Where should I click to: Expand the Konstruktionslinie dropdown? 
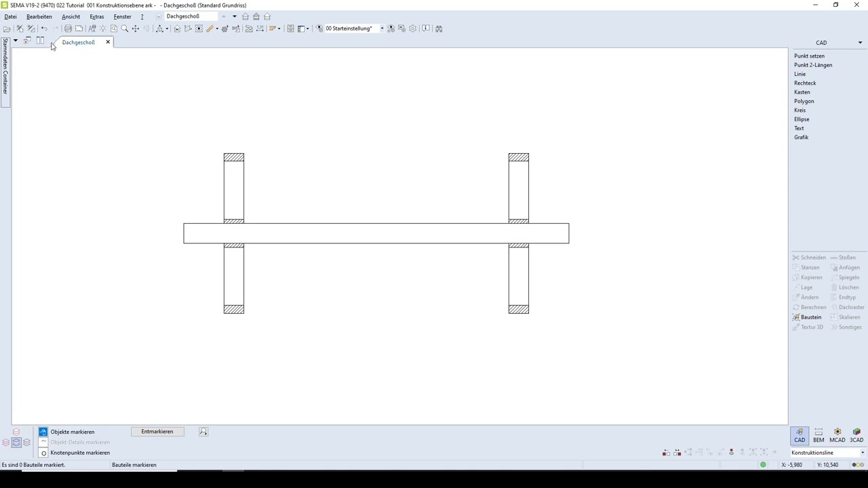863,453
